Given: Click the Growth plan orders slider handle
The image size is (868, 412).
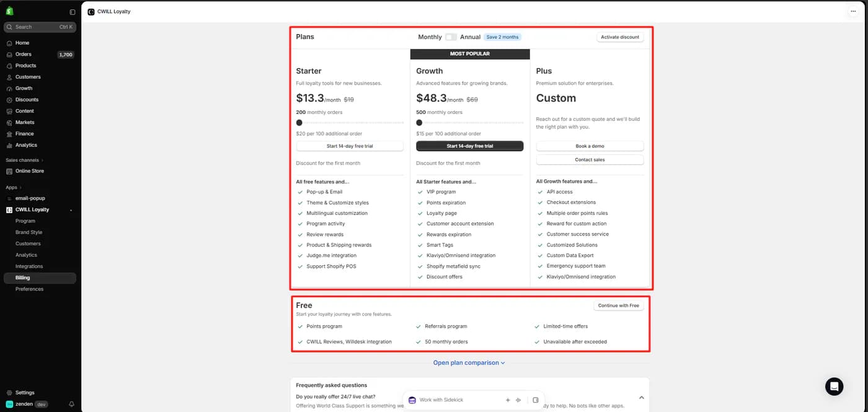Looking at the screenshot, I should (x=419, y=123).
